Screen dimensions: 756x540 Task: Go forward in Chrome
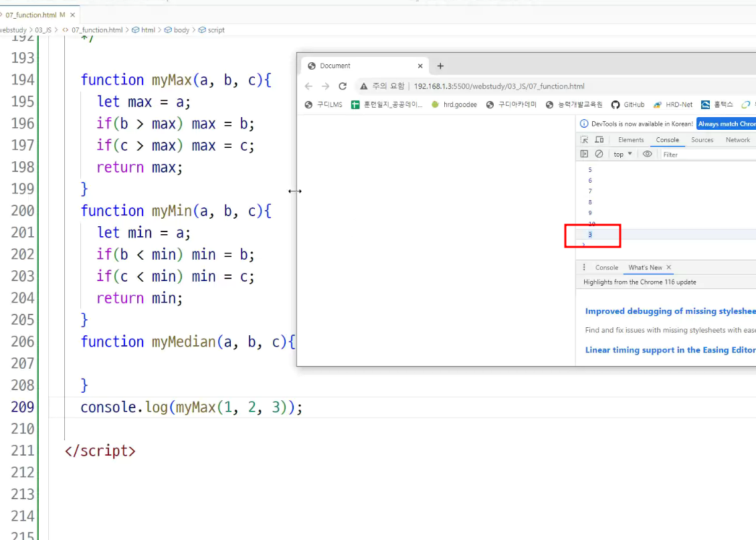coord(325,86)
